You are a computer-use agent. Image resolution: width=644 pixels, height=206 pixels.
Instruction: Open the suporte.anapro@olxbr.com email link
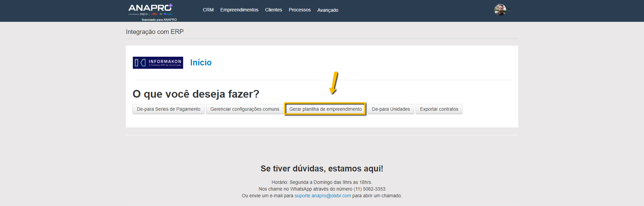tap(323, 196)
